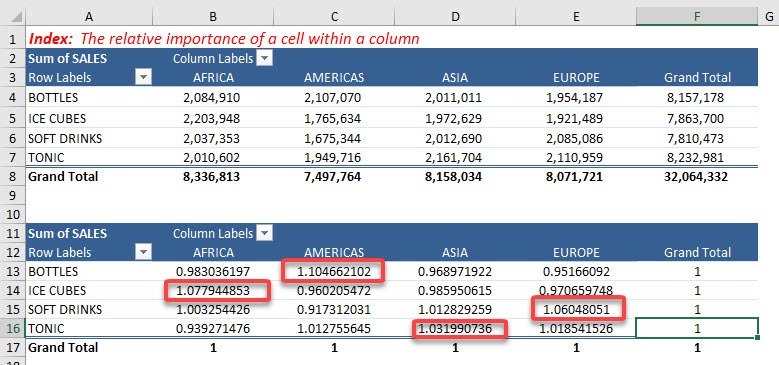Click cell with value 8,157,178
Image resolution: width=779 pixels, height=365 pixels.
tap(695, 98)
